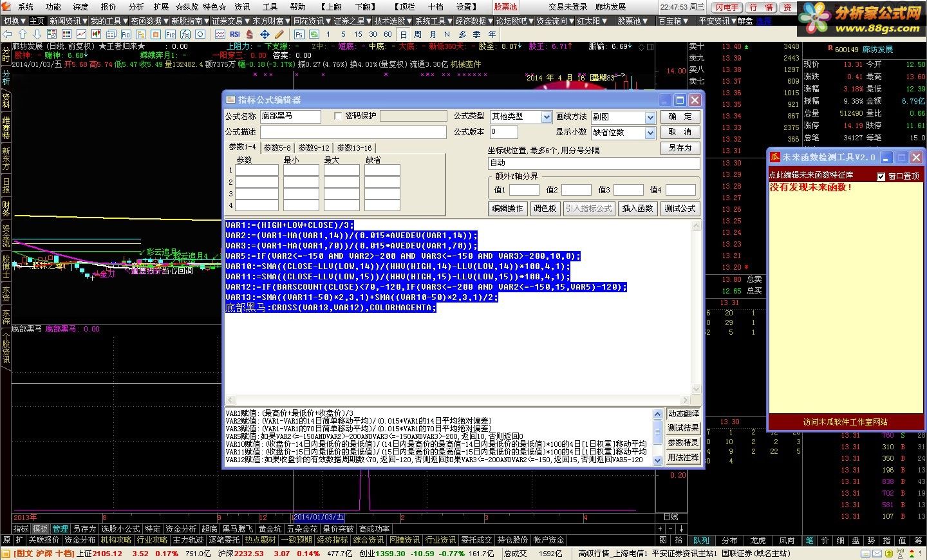
Task: Open the candlestick chart toolbar icon
Action: tap(96, 34)
